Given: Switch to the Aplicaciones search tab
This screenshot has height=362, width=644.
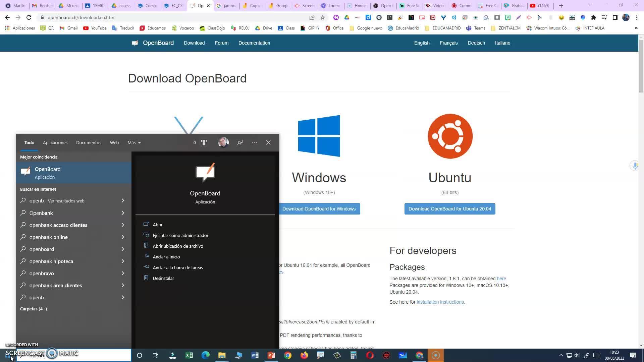Looking at the screenshot, I should click(55, 142).
